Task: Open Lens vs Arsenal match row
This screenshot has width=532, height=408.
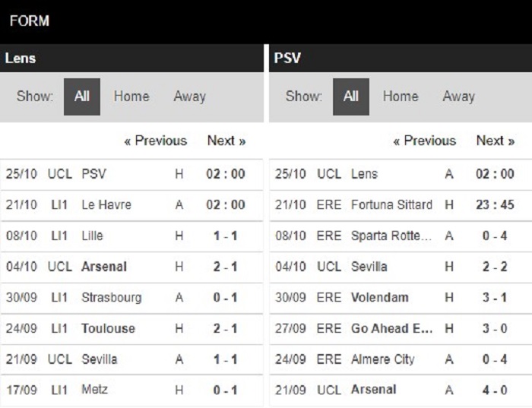Action: (131, 267)
